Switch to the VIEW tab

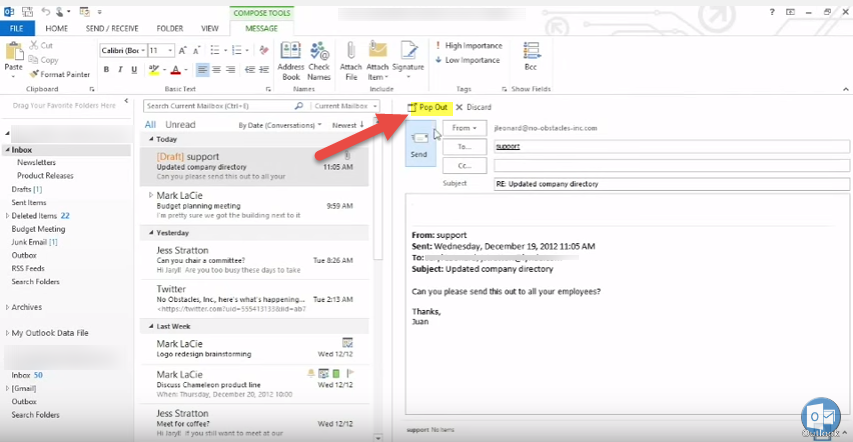210,28
